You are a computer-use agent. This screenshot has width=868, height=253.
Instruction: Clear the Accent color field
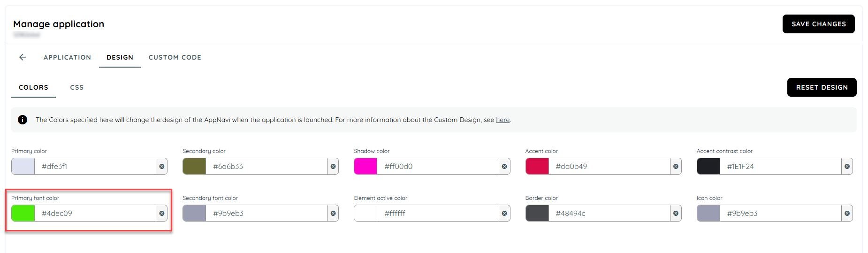coord(676,167)
